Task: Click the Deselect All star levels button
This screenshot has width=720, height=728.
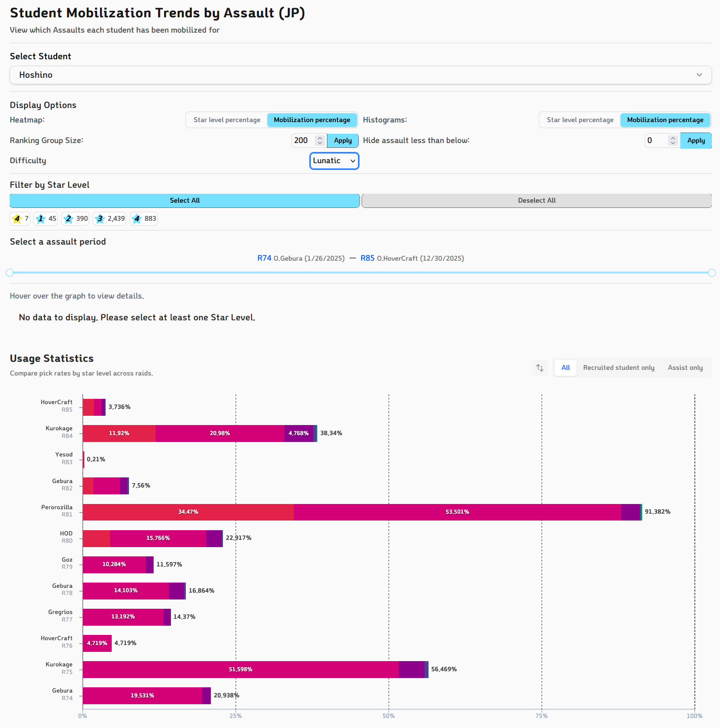Action: (x=537, y=201)
